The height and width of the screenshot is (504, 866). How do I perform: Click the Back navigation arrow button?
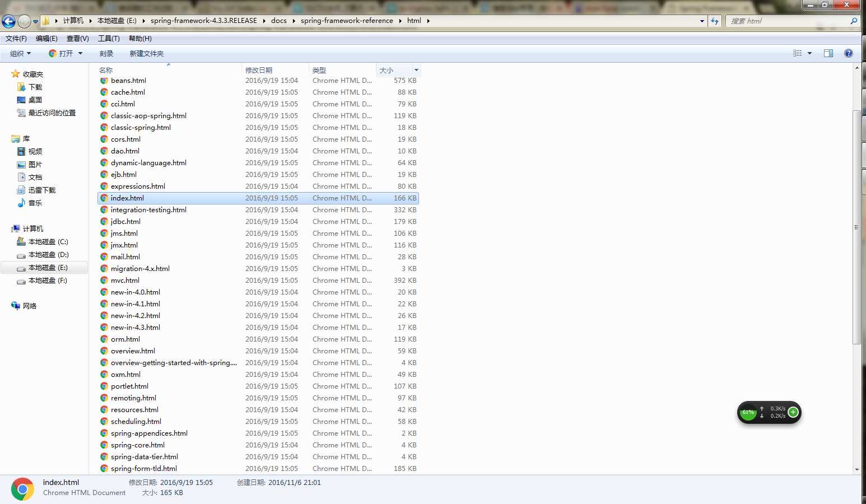coord(8,21)
